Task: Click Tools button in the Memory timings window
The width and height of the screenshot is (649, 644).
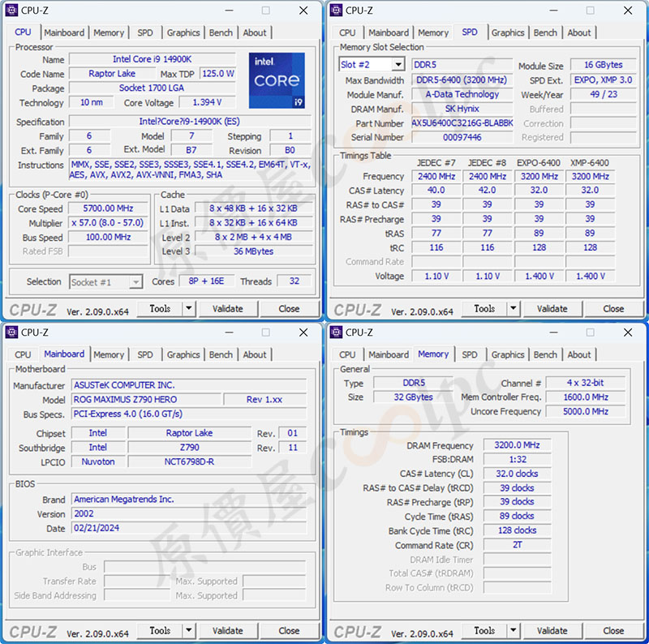Action: (484, 630)
